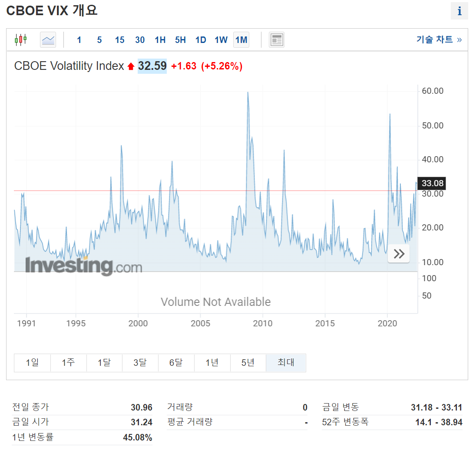Click the 2008 peak on the chart

(x=248, y=92)
